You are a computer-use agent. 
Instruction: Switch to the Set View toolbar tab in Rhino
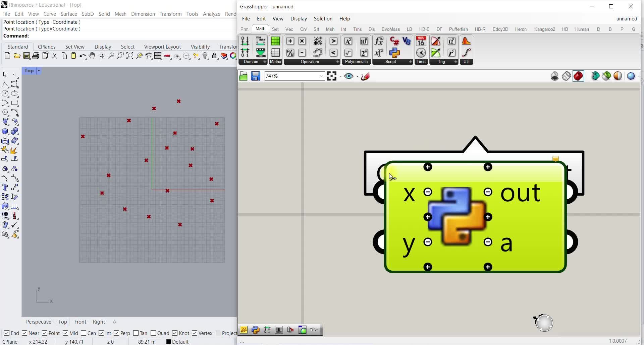(x=75, y=47)
